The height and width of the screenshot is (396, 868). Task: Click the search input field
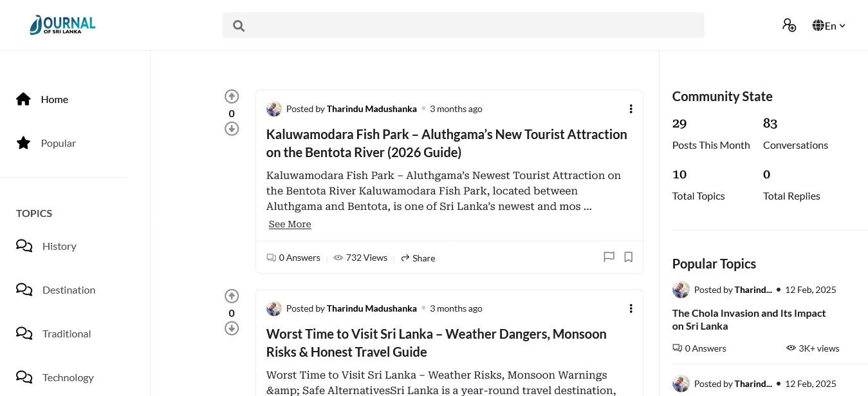pyautogui.click(x=463, y=26)
